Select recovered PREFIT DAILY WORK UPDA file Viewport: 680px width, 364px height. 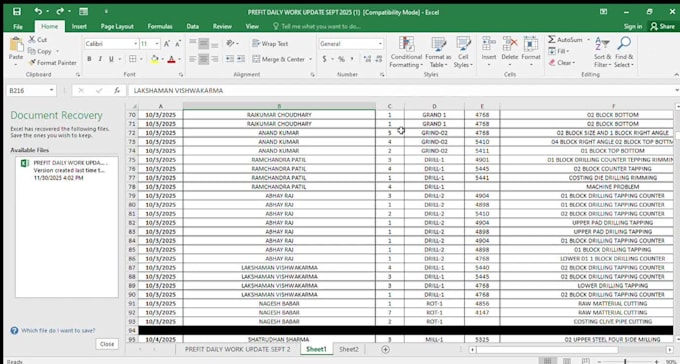click(66, 170)
